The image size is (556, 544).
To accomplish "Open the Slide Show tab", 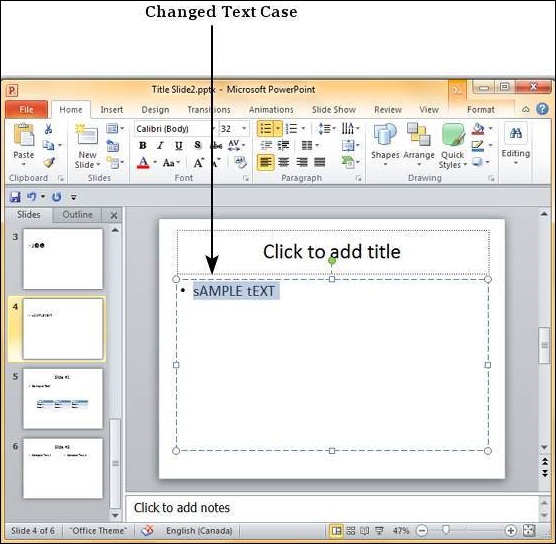I will point(334,110).
